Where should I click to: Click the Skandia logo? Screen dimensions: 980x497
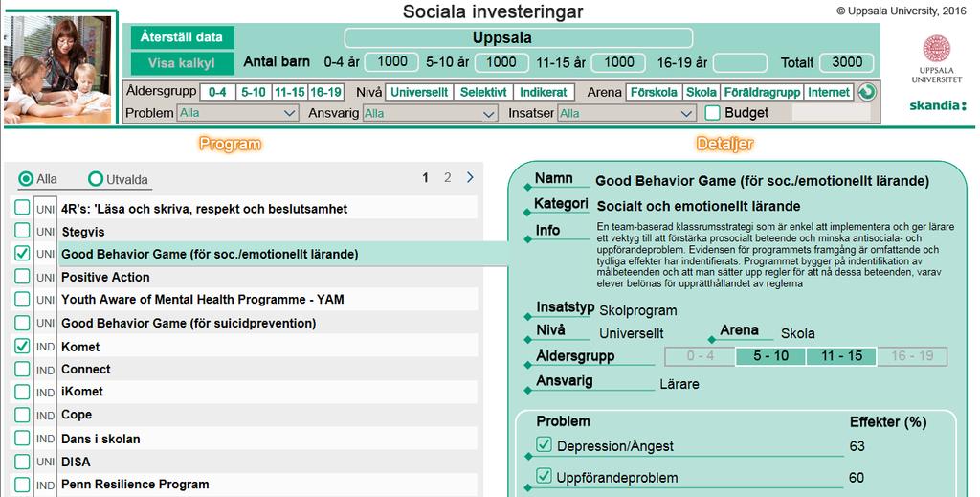tap(938, 105)
